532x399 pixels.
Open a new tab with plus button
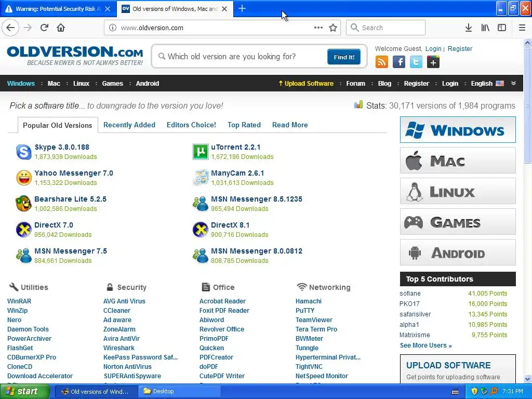(x=242, y=8)
